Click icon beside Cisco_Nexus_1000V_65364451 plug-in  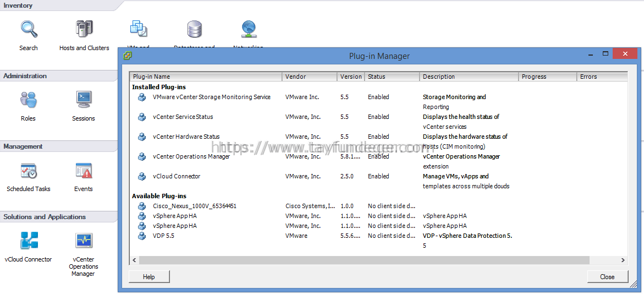coord(142,206)
